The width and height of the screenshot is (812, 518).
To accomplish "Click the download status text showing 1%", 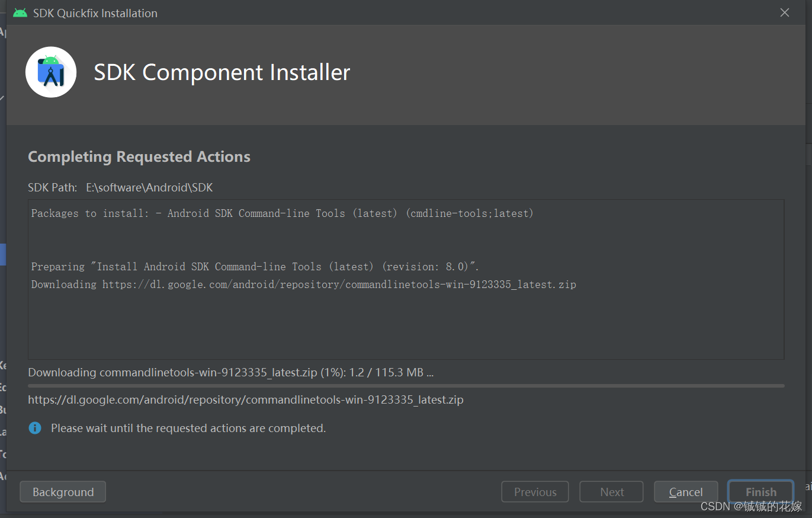I will point(231,373).
